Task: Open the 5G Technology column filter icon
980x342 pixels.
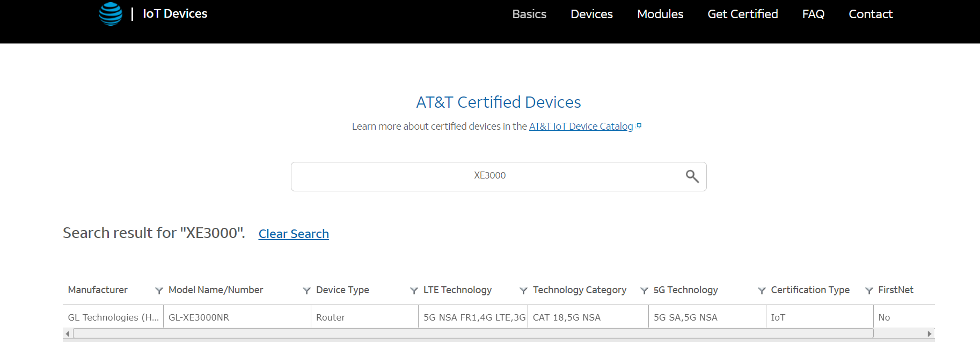Action: [762, 291]
